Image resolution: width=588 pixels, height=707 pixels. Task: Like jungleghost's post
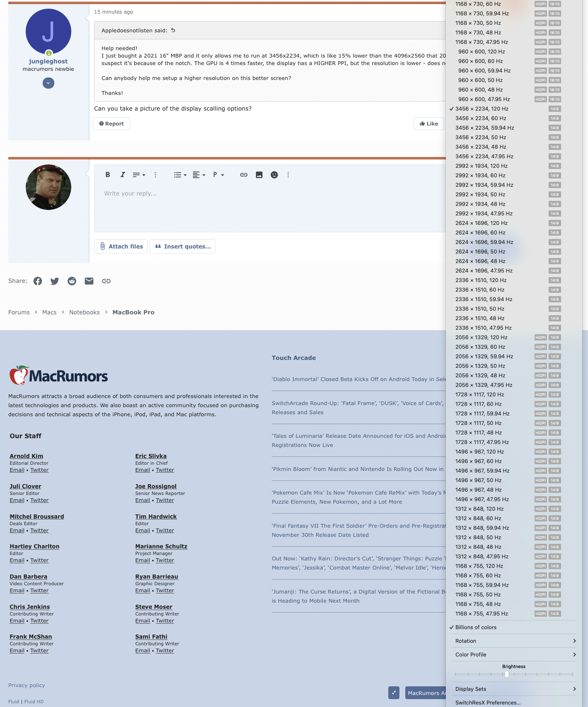coord(429,123)
